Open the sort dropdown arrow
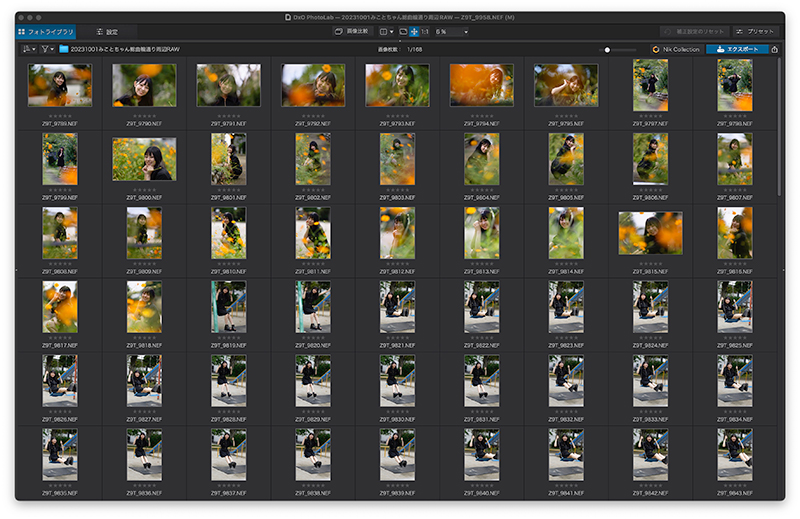800x519 pixels. coord(34,49)
